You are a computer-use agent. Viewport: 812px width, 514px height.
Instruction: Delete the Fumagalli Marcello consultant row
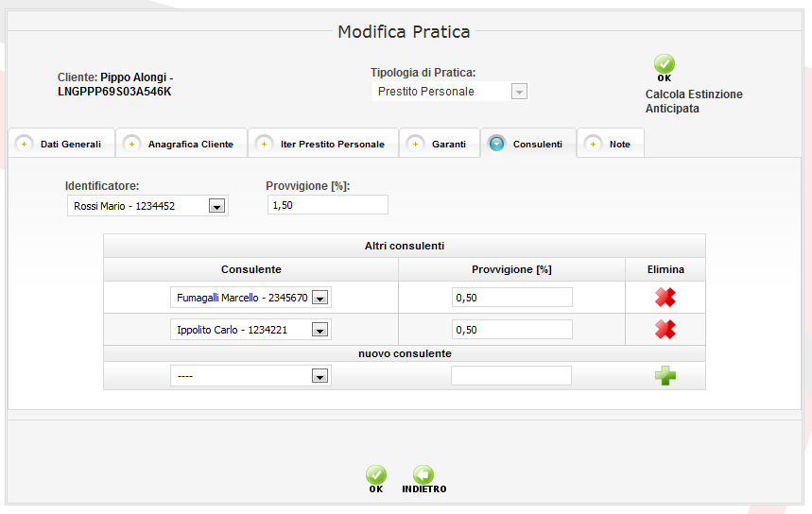click(665, 297)
